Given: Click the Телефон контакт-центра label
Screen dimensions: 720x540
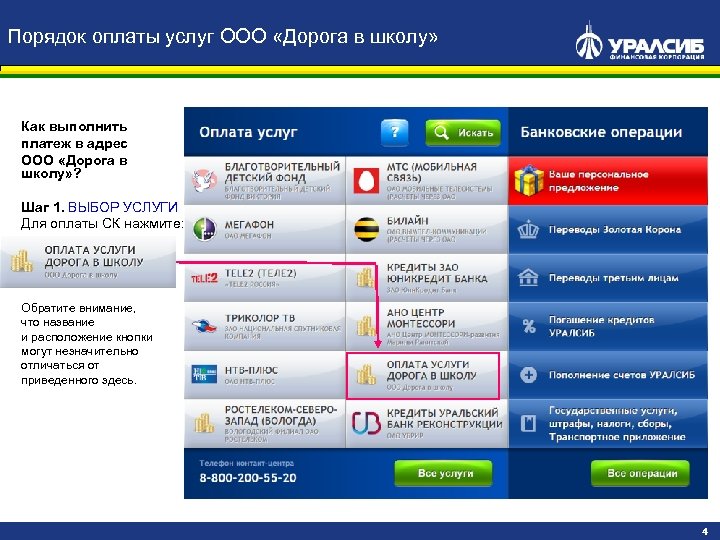Looking at the screenshot, I should pyautogui.click(x=247, y=463).
